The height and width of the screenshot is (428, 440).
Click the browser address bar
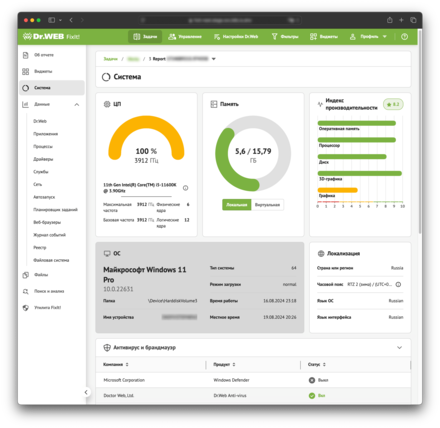[x=220, y=20]
